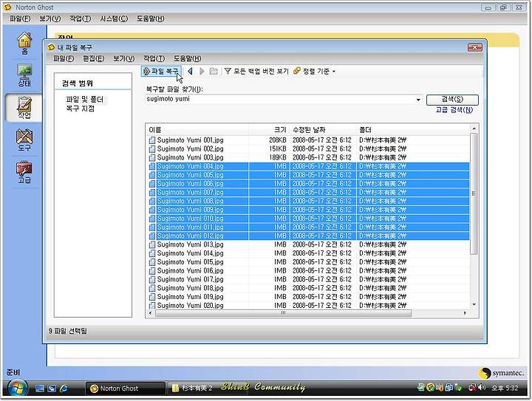
Task: Sort by the 크기 size column header
Action: (x=269, y=130)
